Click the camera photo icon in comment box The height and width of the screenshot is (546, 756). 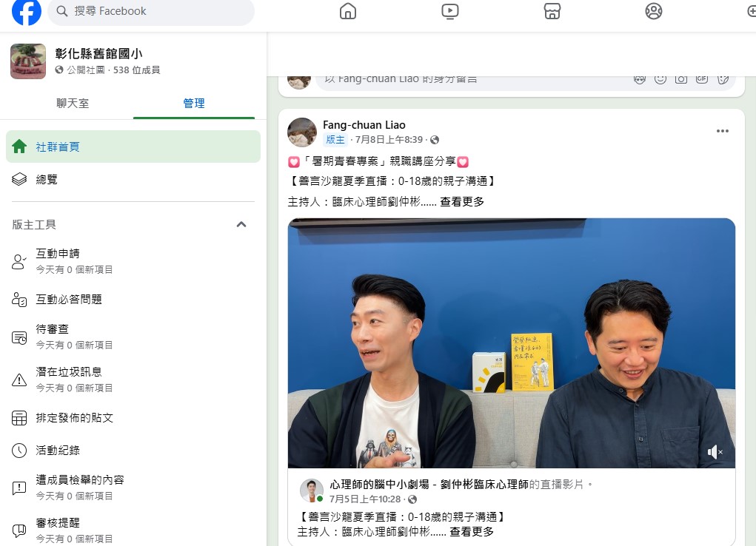click(x=680, y=79)
